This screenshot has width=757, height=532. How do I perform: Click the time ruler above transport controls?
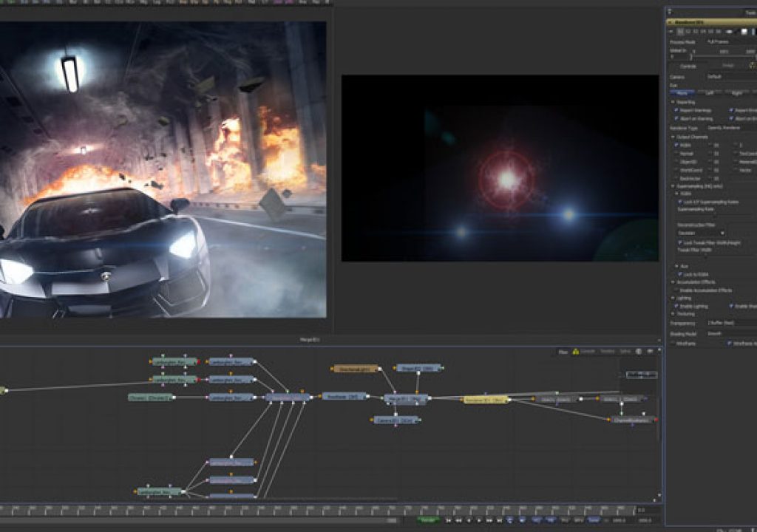pyautogui.click(x=319, y=509)
